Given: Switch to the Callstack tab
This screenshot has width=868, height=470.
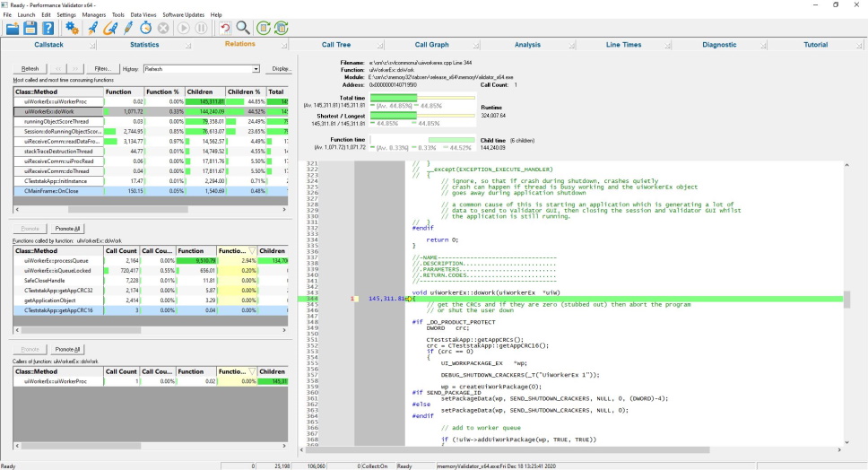Looking at the screenshot, I should pyautogui.click(x=48, y=45).
